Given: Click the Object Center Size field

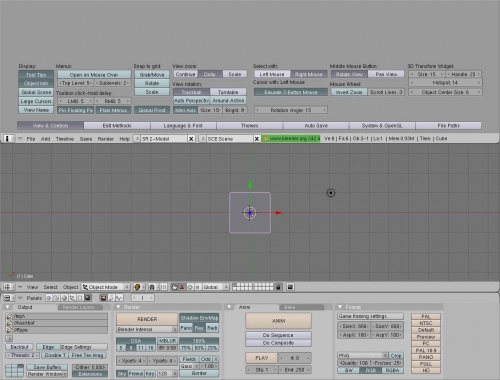Looking at the screenshot, I should (445, 92).
